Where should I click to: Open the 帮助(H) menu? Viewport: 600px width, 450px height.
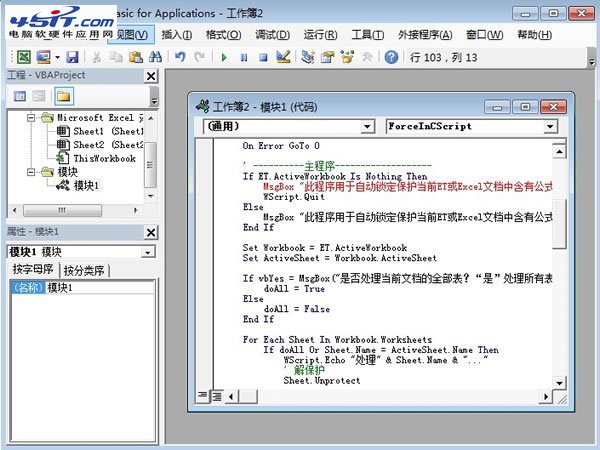535,35
